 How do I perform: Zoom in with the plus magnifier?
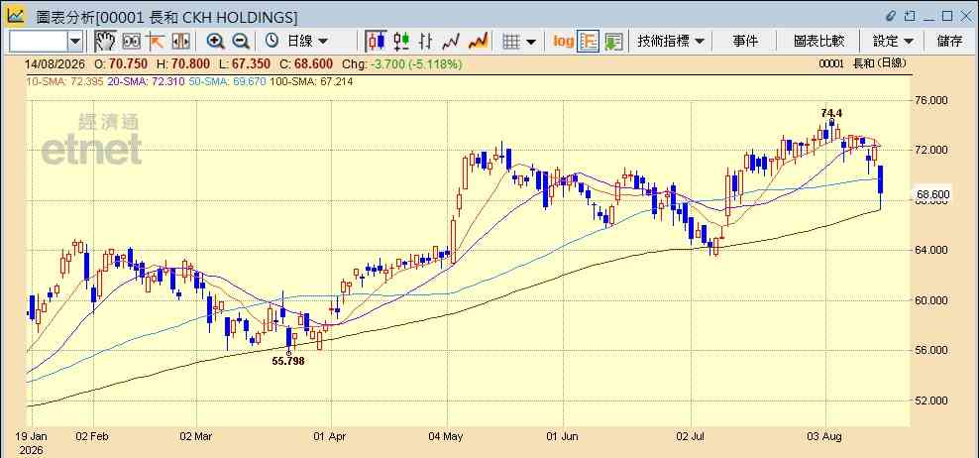coord(216,42)
